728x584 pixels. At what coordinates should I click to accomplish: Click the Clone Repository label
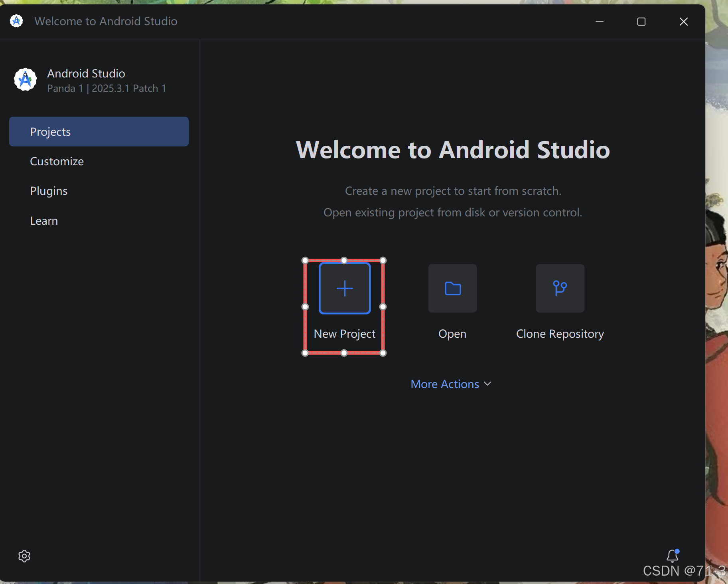(560, 334)
